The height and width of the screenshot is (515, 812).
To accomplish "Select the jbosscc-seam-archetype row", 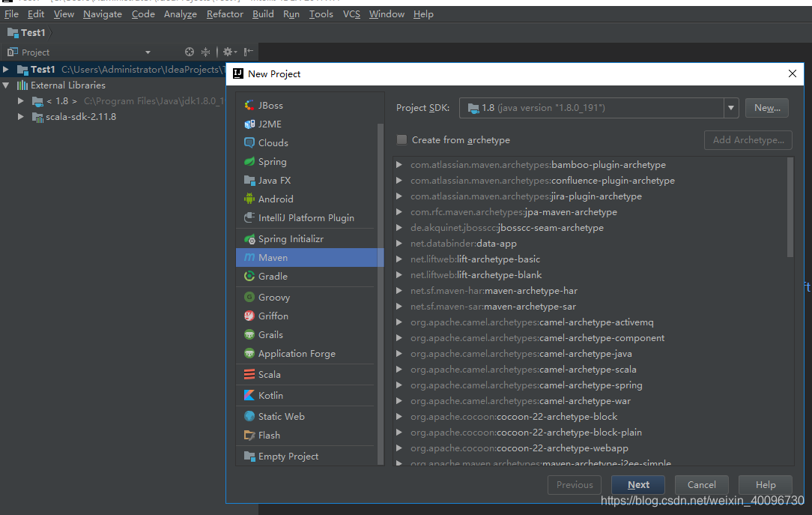I will pyautogui.click(x=590, y=227).
